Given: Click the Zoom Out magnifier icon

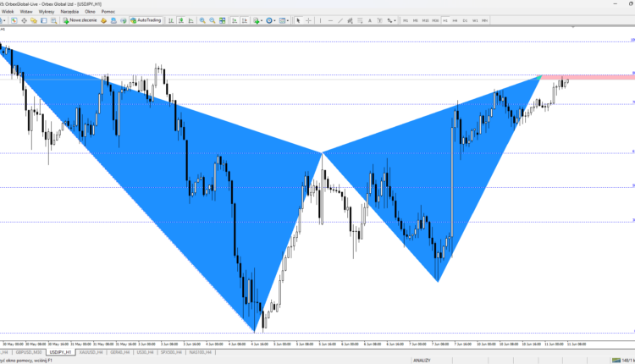Looking at the screenshot, I should 213,20.
